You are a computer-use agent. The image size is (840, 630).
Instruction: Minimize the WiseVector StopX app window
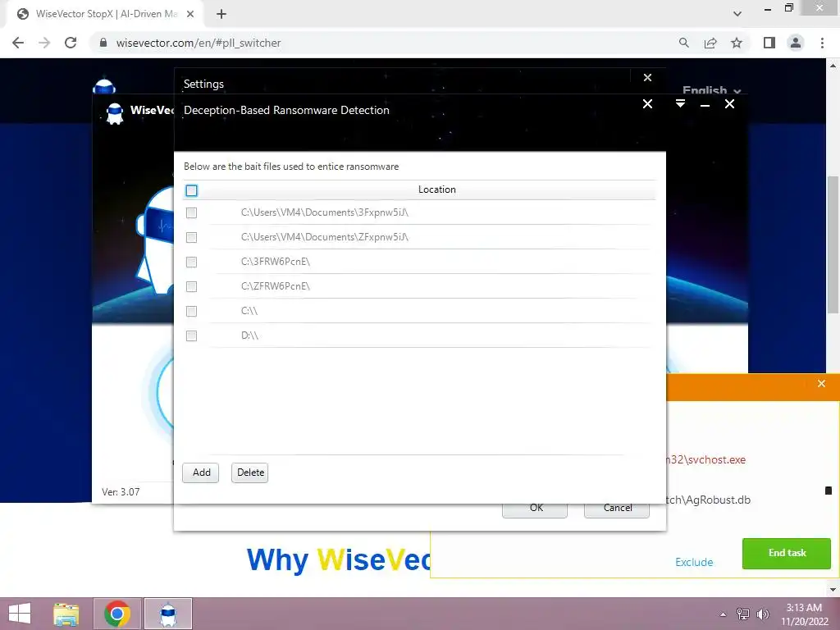click(x=705, y=104)
